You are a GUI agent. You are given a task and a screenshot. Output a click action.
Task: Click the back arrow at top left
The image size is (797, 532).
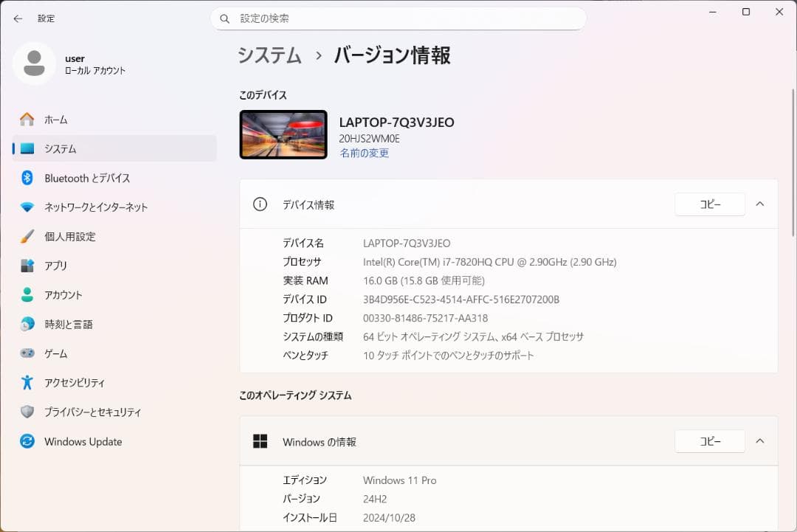17,18
